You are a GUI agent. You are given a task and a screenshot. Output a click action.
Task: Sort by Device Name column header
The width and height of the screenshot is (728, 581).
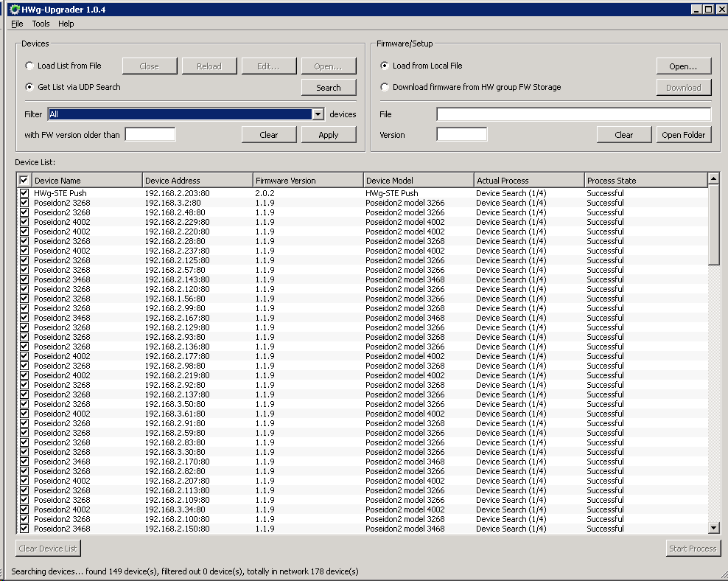coord(87,180)
